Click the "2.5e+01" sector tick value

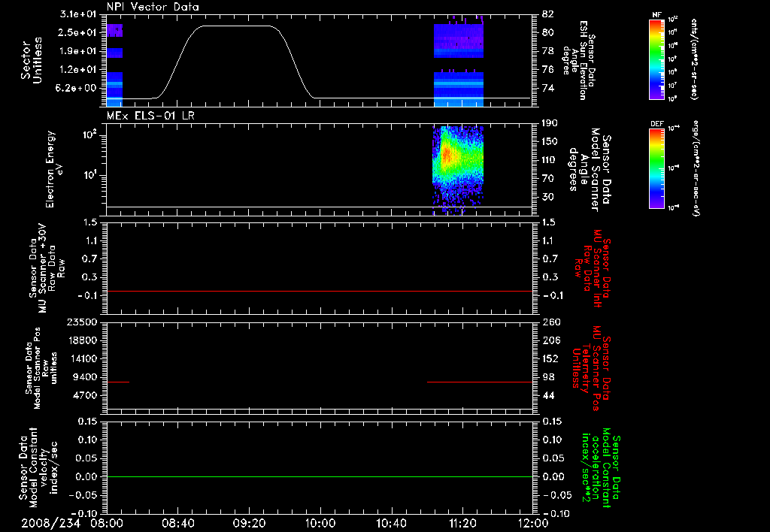click(77, 32)
